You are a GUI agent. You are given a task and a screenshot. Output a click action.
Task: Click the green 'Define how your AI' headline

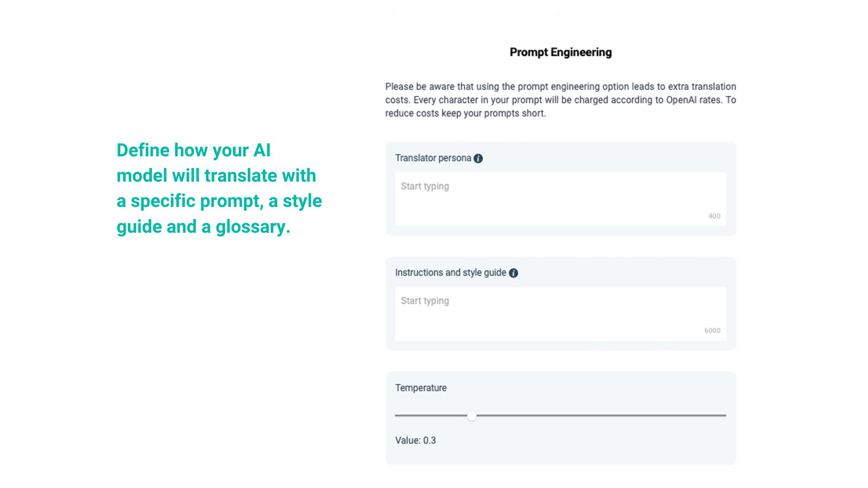point(193,150)
